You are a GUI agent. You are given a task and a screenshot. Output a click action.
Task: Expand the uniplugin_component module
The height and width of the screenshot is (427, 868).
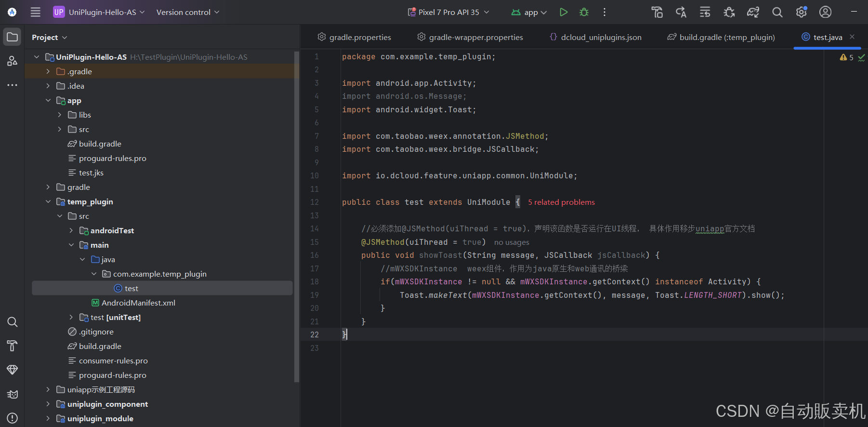[48, 404]
